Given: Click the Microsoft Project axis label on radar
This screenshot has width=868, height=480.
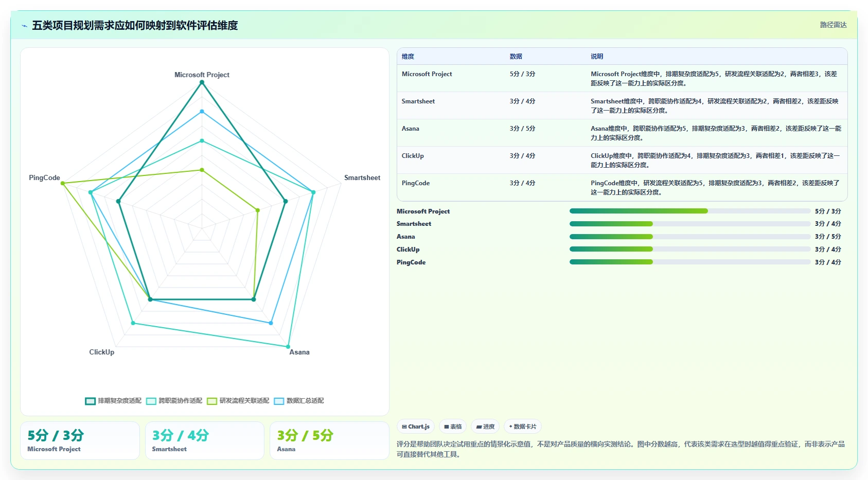Looking at the screenshot, I should point(202,75).
